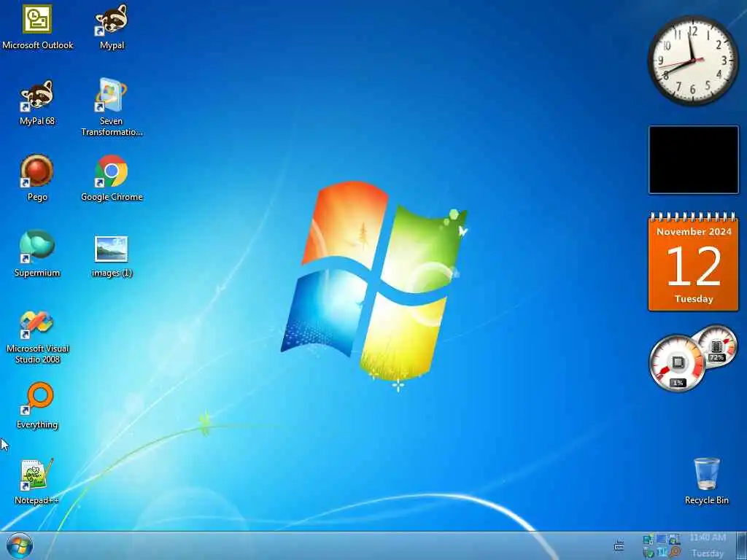
Task: Click the "Tuesday" text on calendar gadget
Action: (x=694, y=299)
